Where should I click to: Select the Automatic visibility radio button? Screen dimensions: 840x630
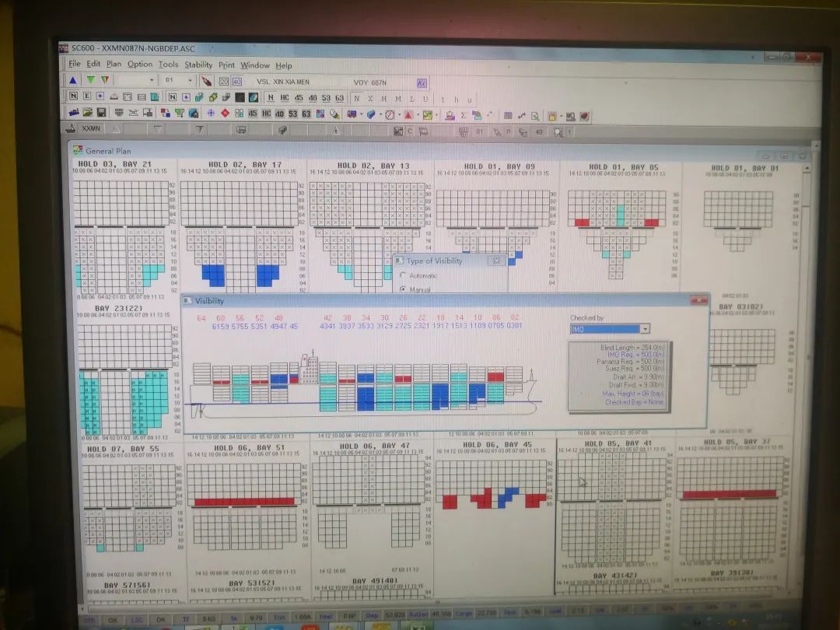[403, 275]
